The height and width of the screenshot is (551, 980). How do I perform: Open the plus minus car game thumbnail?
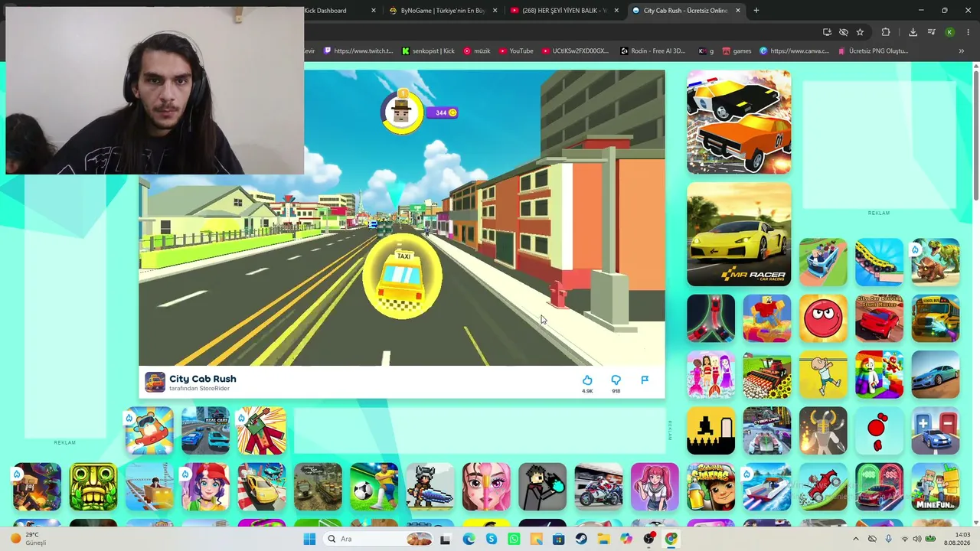coord(936,431)
